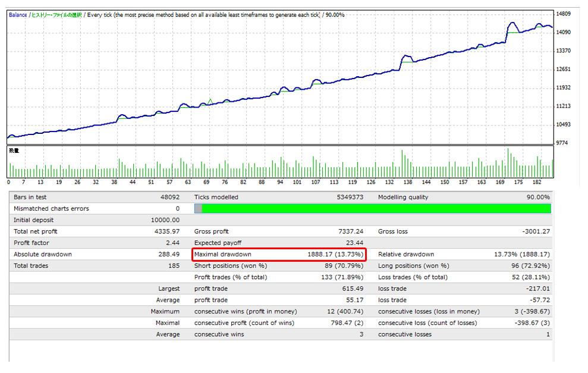Select Modelling quality value 90.00%
The width and height of the screenshot is (588, 373).
[538, 197]
